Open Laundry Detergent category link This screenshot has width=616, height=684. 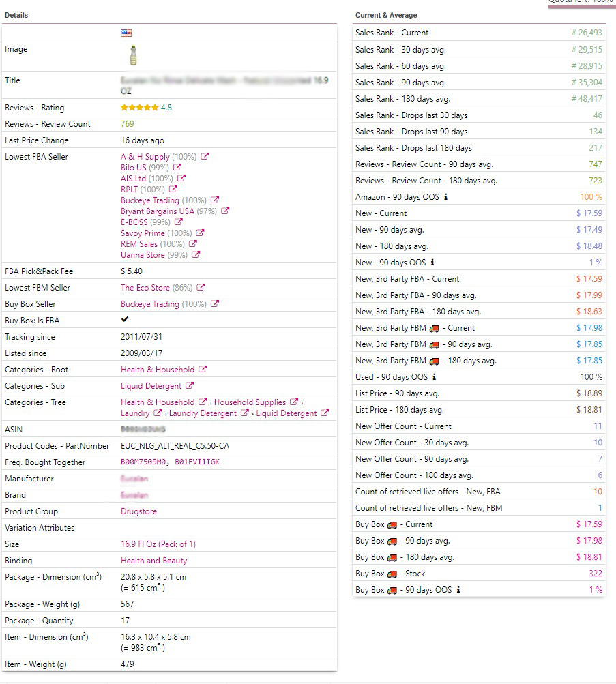click(203, 413)
